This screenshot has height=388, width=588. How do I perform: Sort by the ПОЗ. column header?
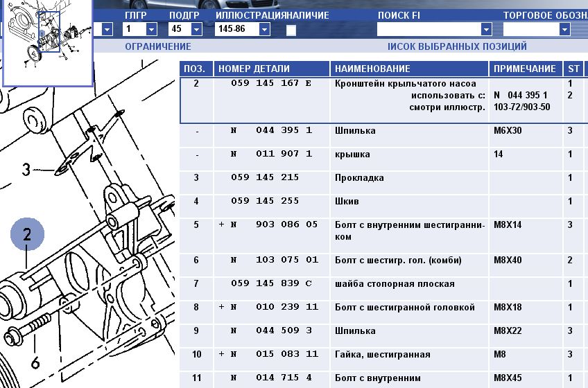point(196,69)
